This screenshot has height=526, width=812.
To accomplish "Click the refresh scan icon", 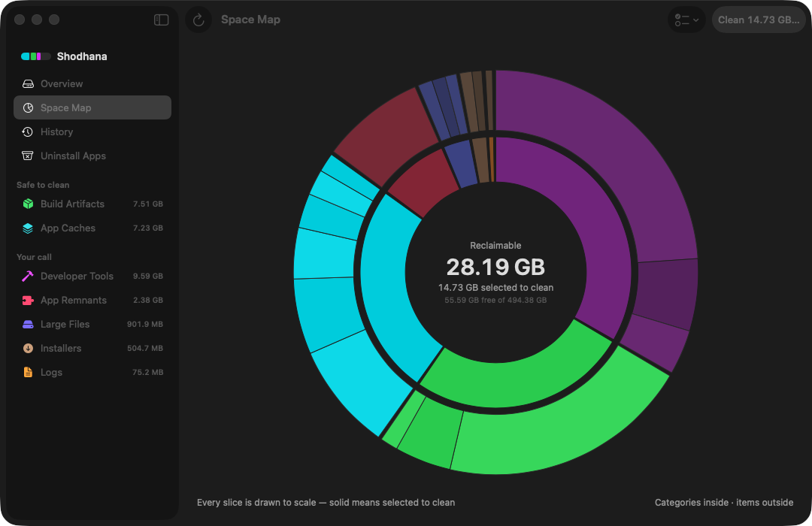I will pos(198,20).
